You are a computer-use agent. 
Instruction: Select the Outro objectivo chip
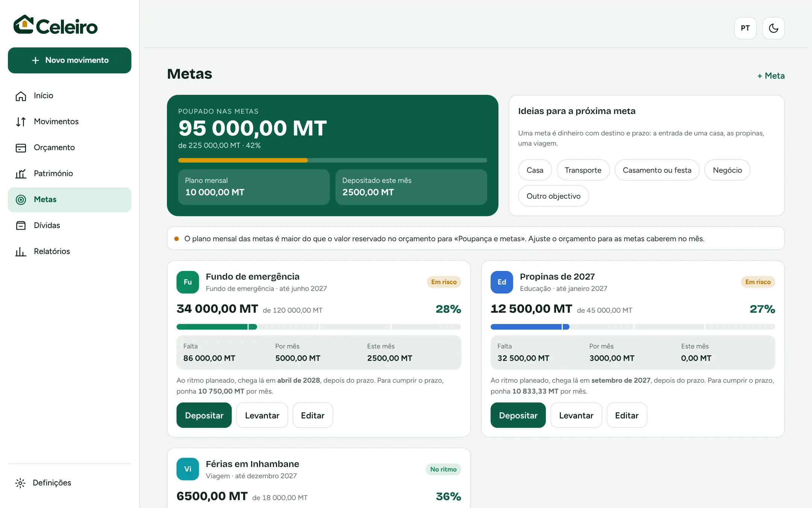click(553, 196)
